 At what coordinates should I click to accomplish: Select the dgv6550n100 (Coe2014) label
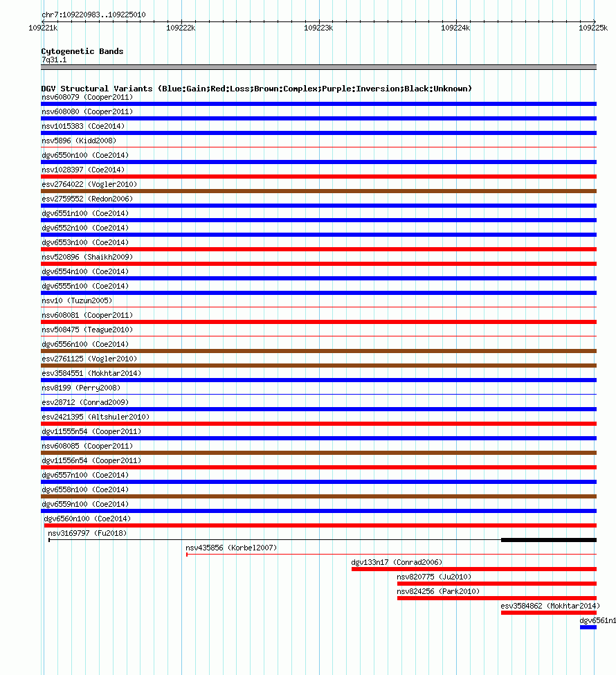(85, 155)
